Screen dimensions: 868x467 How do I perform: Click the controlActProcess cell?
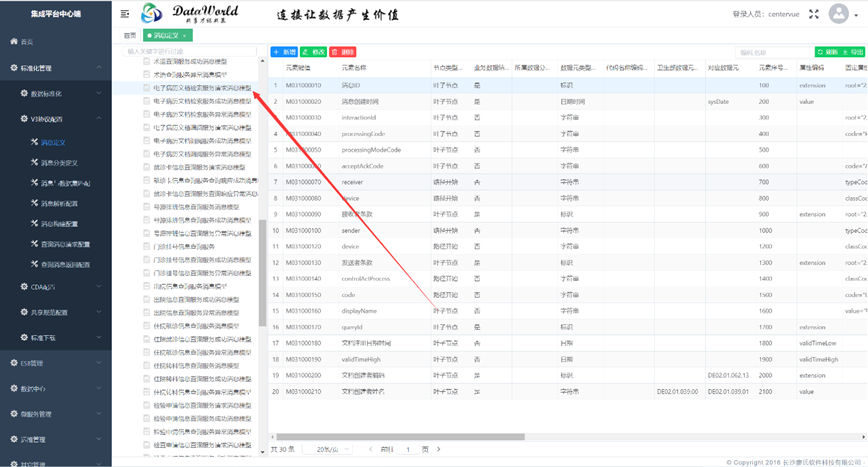tap(365, 279)
